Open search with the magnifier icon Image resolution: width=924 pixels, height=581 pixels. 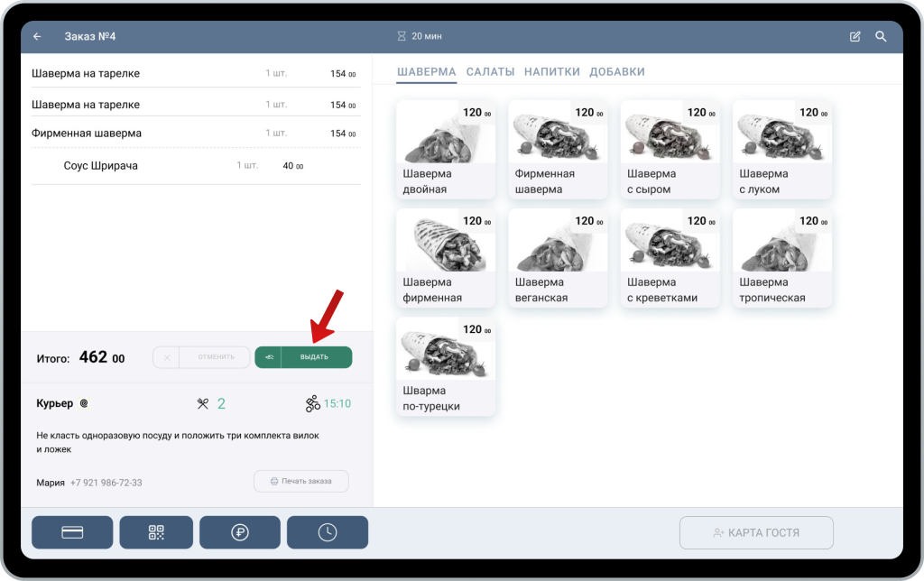click(881, 36)
